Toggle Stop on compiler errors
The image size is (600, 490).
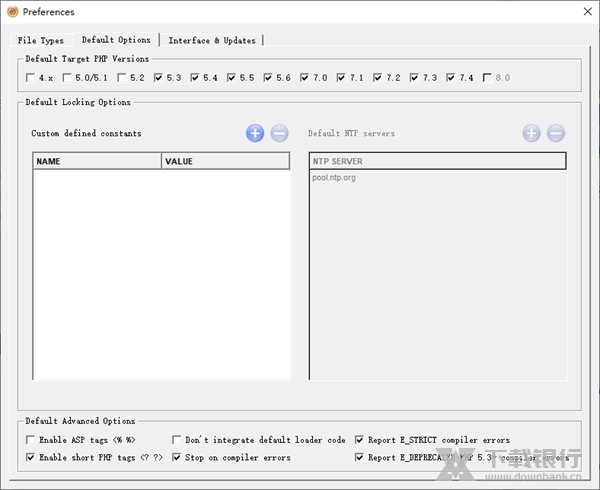177,458
